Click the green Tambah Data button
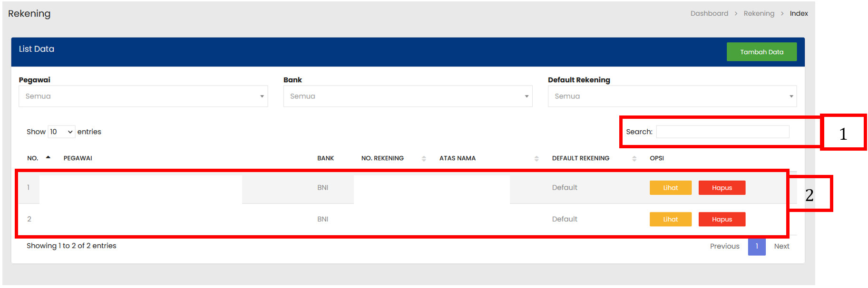This screenshot has height=288, width=868. point(761,52)
